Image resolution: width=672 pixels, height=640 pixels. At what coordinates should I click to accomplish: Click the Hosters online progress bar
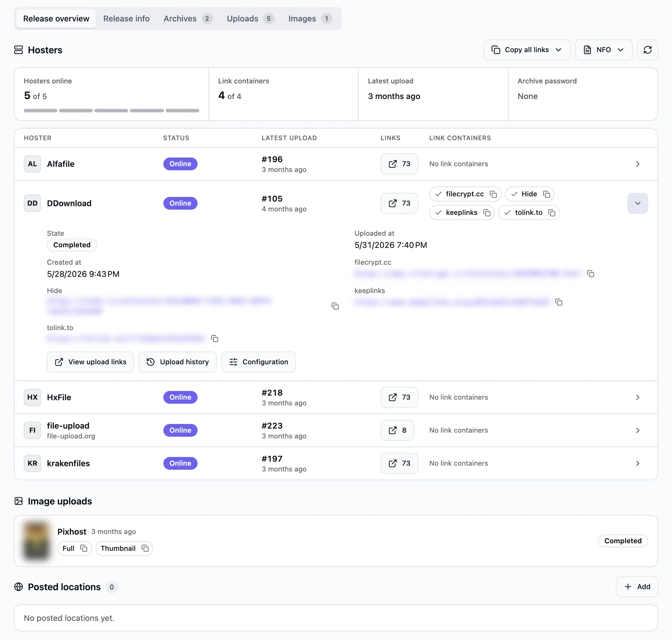point(111,111)
